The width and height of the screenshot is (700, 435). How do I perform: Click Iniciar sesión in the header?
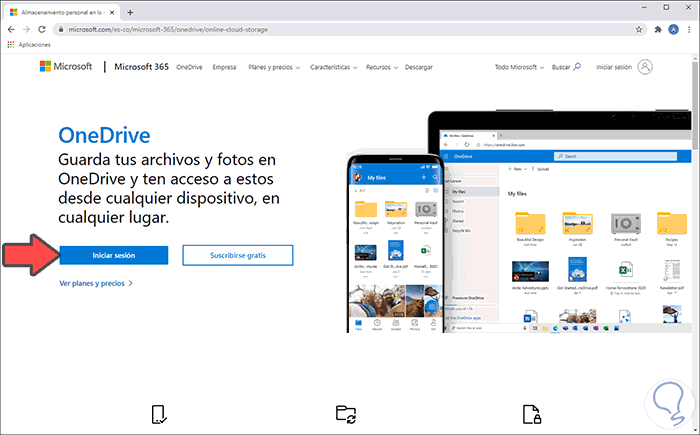tap(614, 67)
